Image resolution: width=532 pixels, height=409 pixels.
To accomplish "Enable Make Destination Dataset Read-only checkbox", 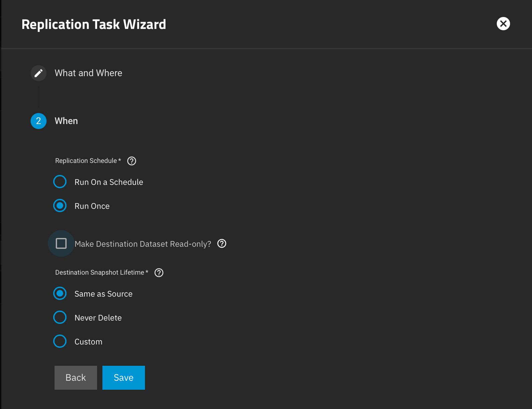I will click(61, 243).
